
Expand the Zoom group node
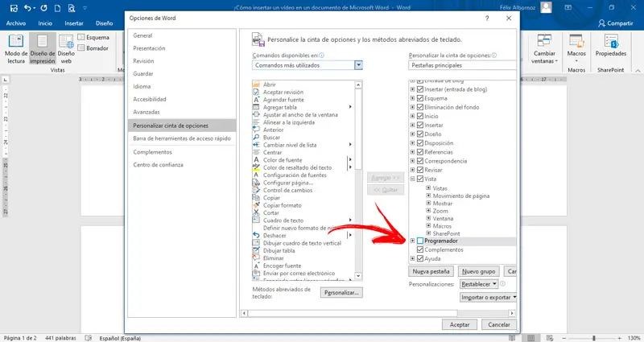click(x=428, y=211)
